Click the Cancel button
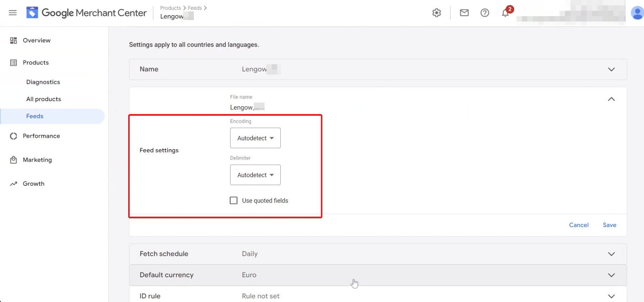644x302 pixels. point(579,225)
